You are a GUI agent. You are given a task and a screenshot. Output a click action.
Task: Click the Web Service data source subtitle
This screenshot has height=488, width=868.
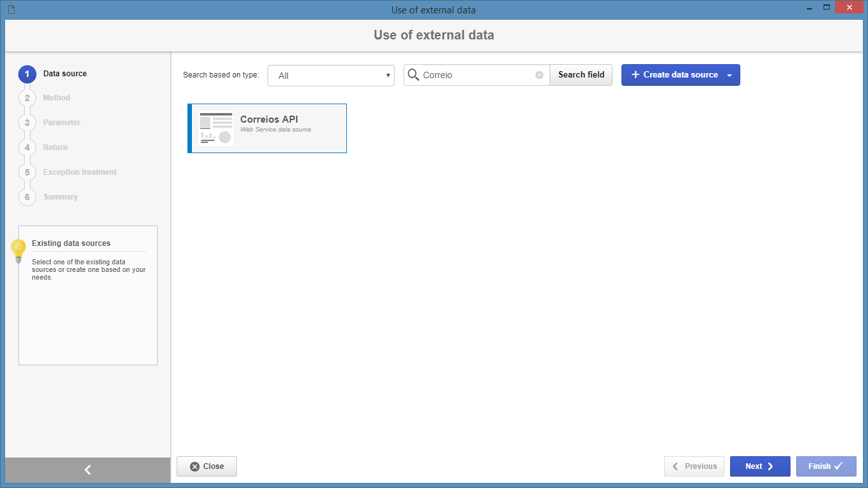(x=276, y=130)
